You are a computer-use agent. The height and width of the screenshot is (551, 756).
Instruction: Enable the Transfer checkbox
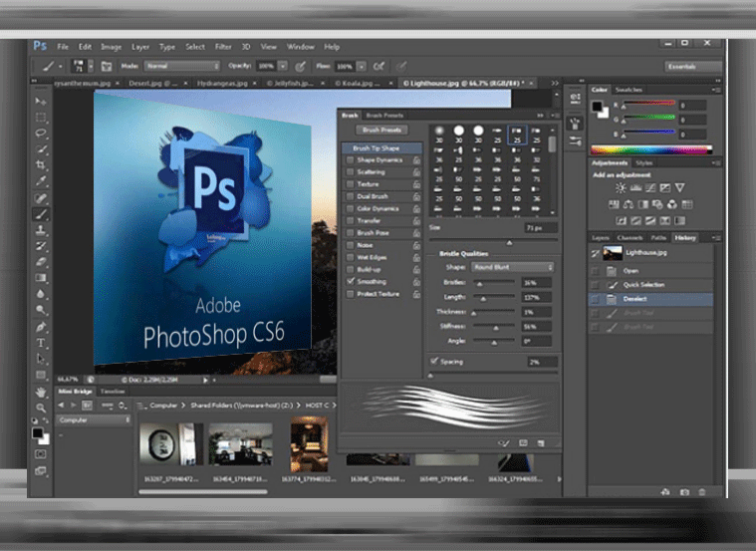tap(351, 220)
